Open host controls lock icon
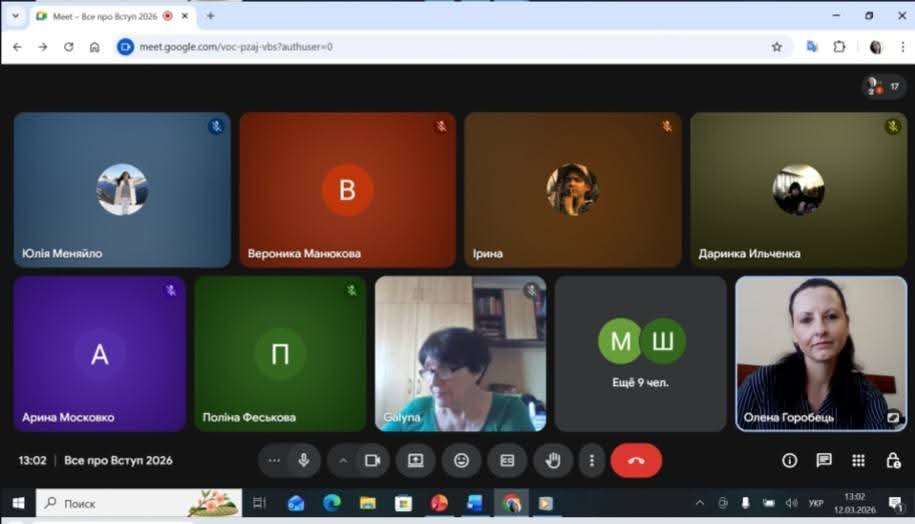 pos(893,460)
